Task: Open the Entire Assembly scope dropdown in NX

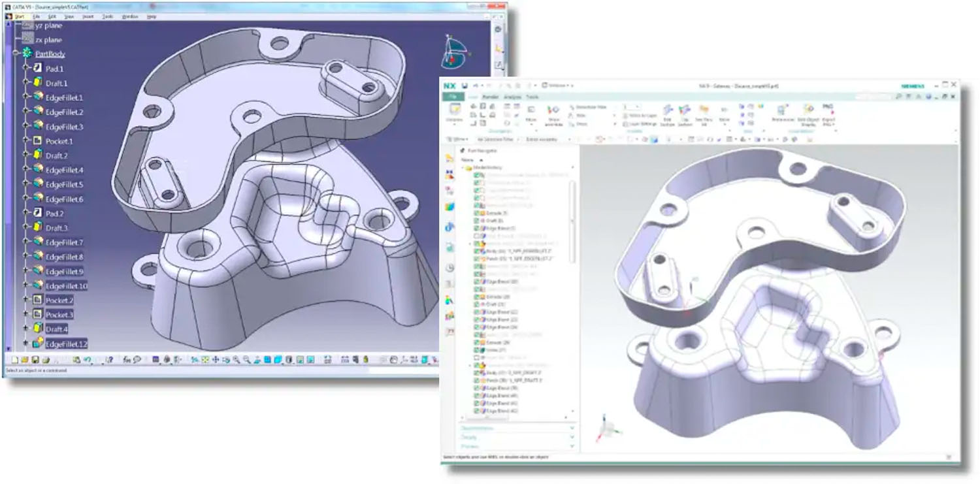Action: (x=547, y=139)
